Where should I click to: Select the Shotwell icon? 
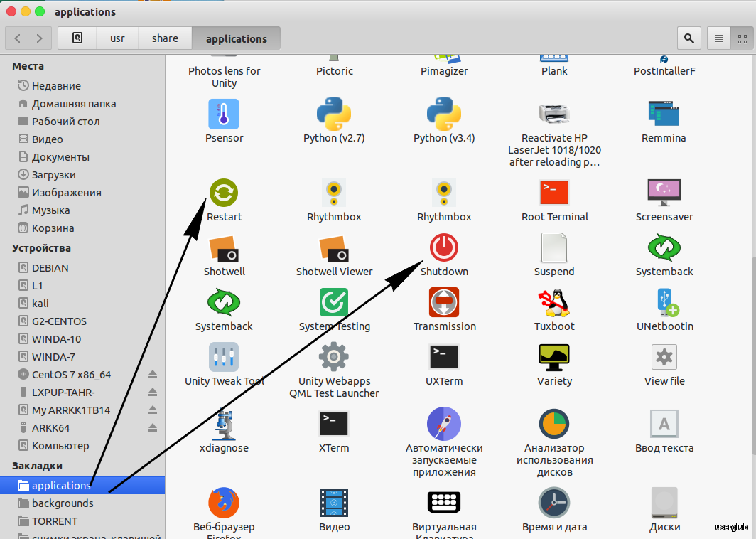coord(224,248)
